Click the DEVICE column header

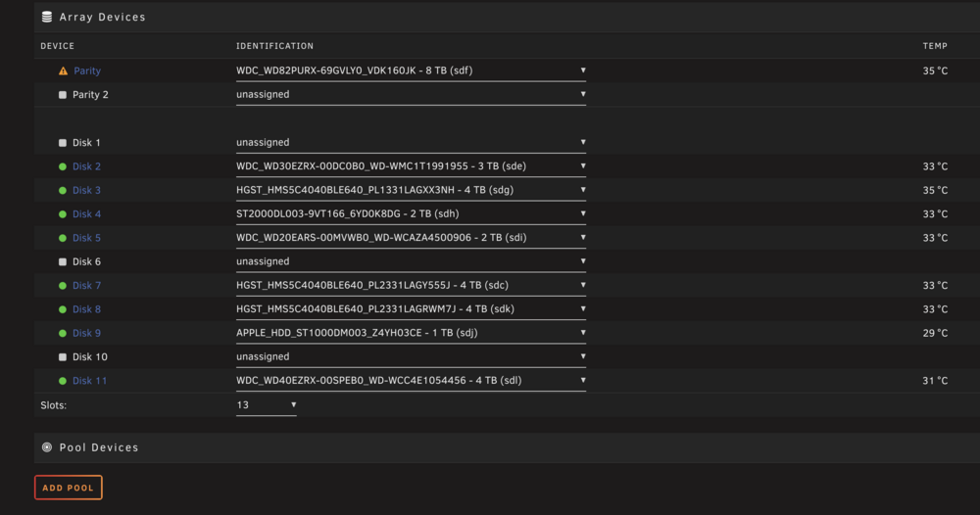pos(58,46)
